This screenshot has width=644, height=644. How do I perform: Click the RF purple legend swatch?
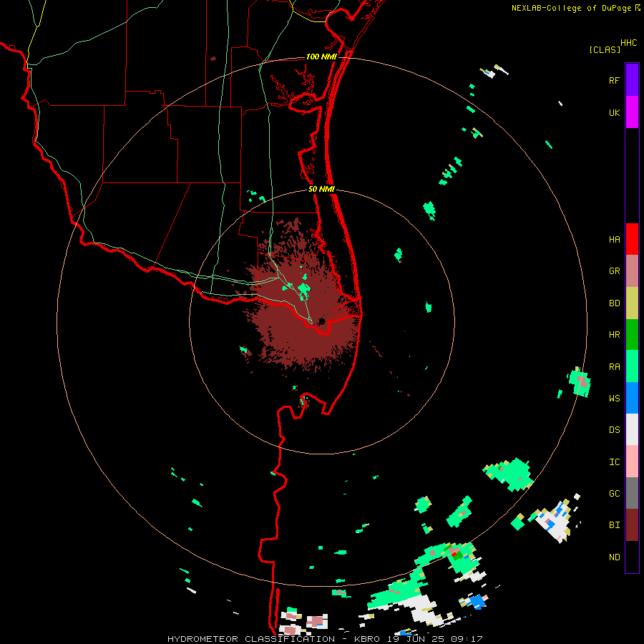point(632,80)
